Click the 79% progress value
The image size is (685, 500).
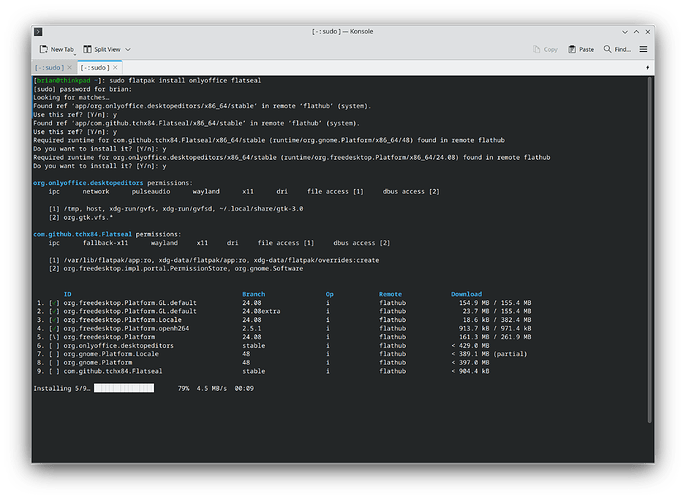point(183,388)
